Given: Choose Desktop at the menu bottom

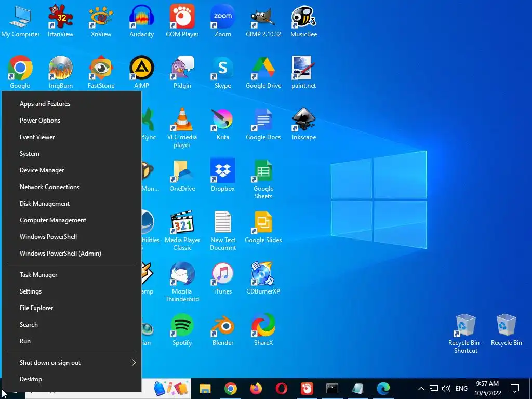Looking at the screenshot, I should pos(72,379).
